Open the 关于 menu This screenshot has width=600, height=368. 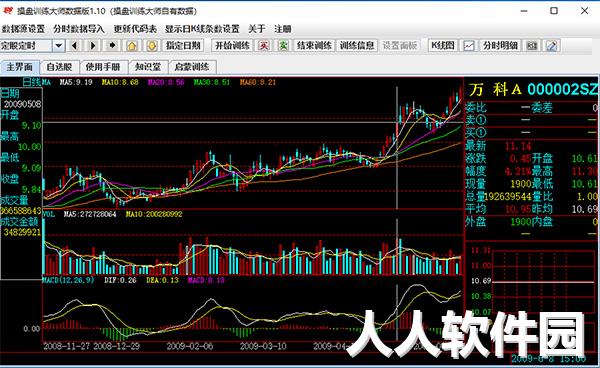coord(257,29)
